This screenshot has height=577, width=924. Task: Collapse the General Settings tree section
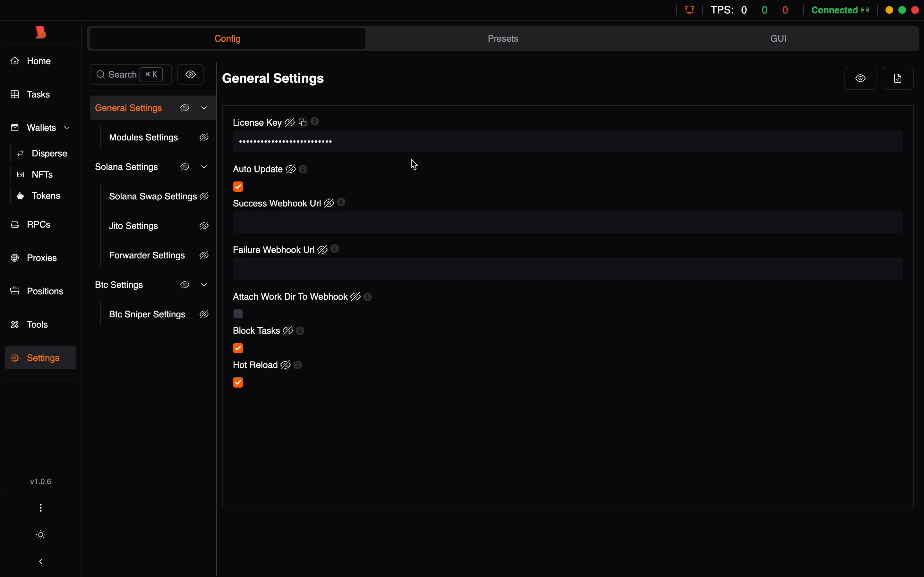[204, 108]
